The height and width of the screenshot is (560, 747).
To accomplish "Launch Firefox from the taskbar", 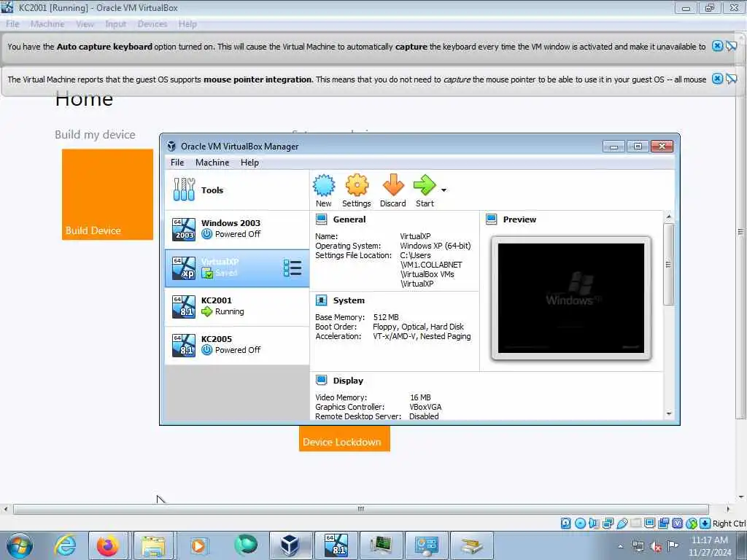I will pos(108,545).
